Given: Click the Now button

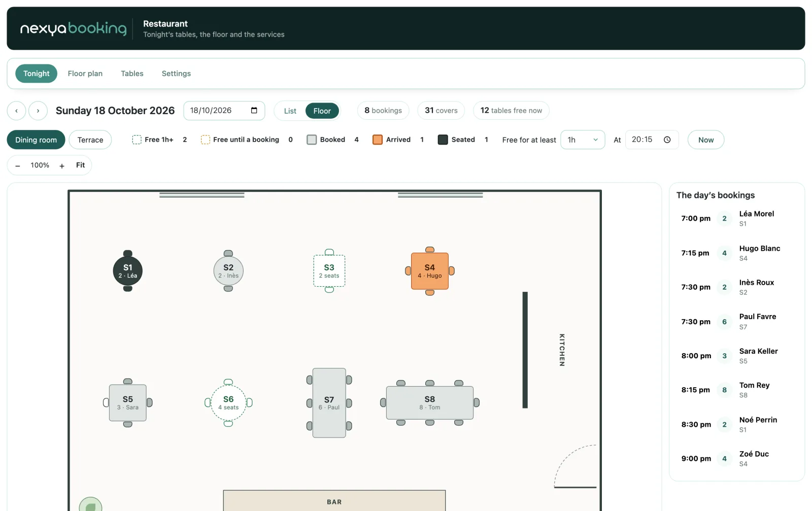Looking at the screenshot, I should tap(706, 140).
